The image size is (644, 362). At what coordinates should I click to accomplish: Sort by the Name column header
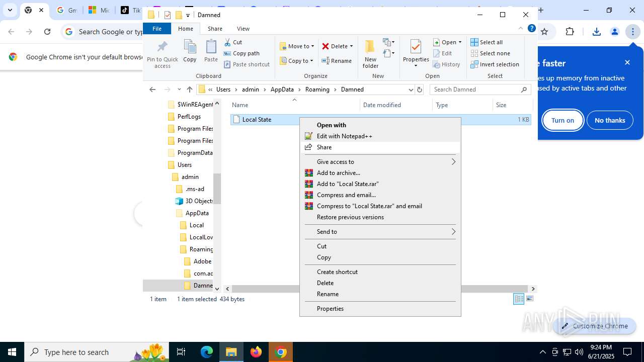295,105
